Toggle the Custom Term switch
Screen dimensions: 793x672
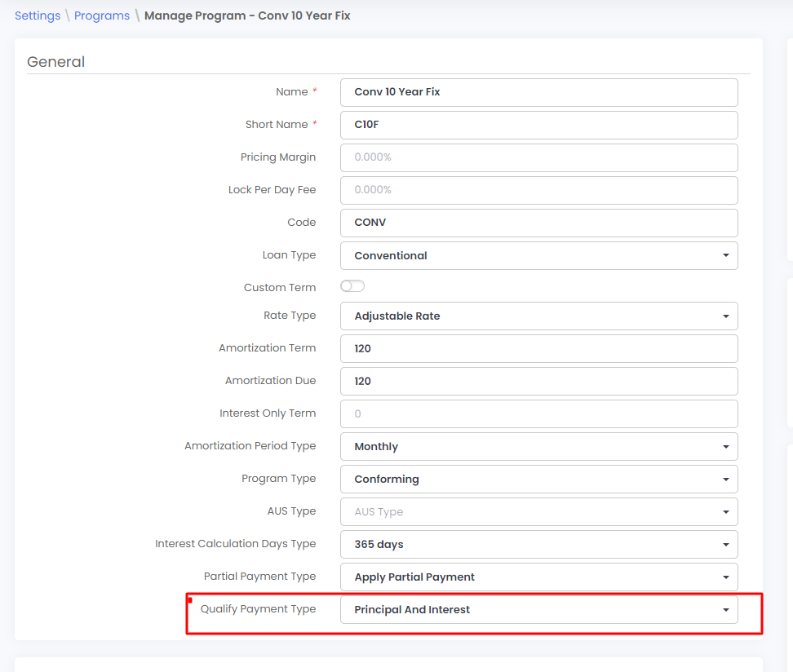click(352, 286)
